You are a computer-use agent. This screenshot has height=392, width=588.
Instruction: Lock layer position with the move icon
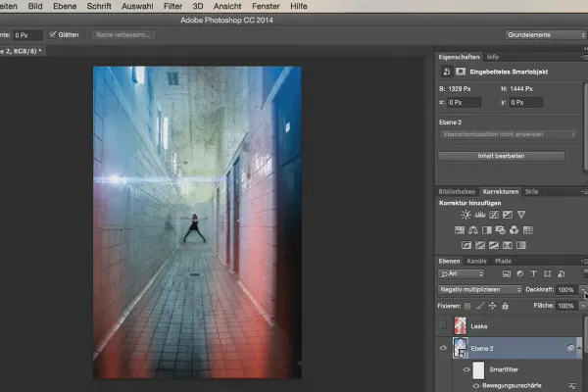coord(493,306)
